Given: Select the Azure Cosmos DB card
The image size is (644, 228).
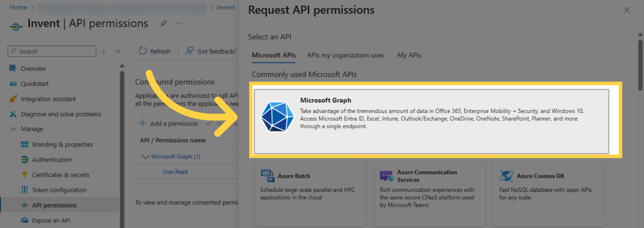Looking at the screenshot, I should [x=549, y=195].
